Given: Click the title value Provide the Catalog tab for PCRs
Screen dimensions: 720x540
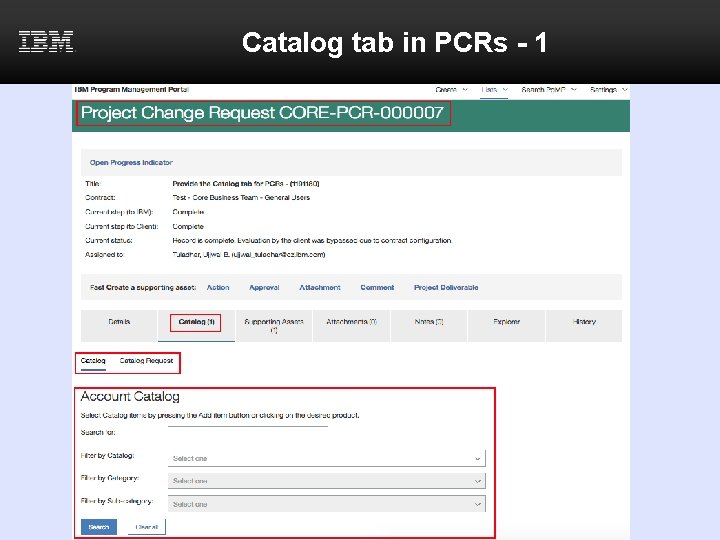Looking at the screenshot, I should [x=246, y=184].
